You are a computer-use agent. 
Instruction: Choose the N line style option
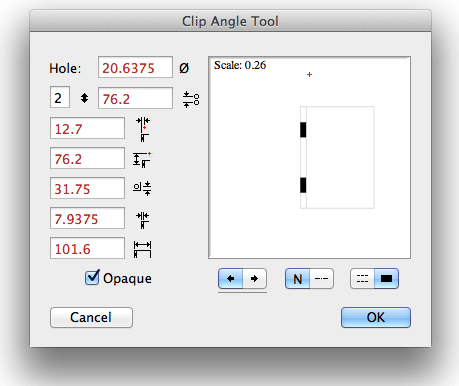click(x=297, y=278)
